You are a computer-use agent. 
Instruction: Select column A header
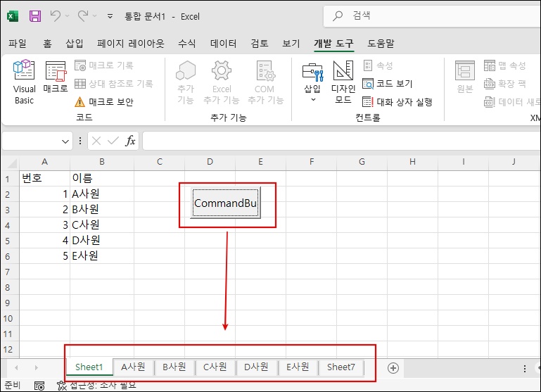(x=44, y=162)
